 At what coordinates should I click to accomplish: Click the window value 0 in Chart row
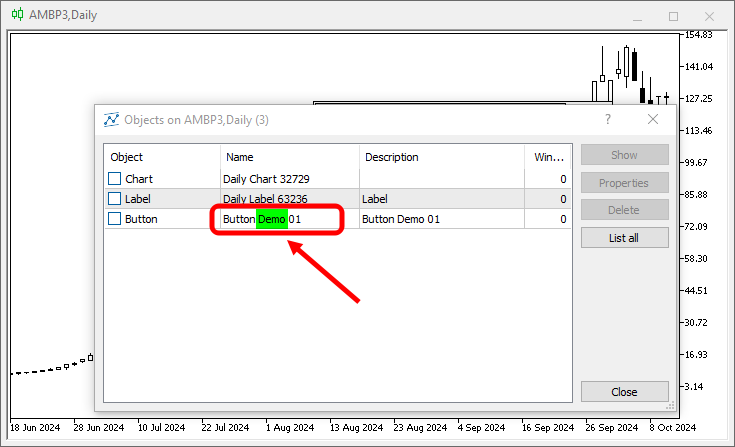point(563,179)
